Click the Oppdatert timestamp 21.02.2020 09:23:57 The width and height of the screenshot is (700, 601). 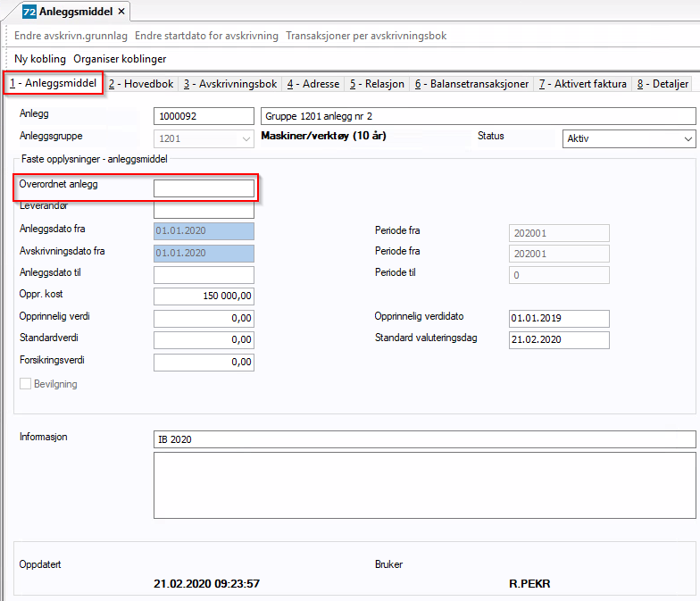207,584
